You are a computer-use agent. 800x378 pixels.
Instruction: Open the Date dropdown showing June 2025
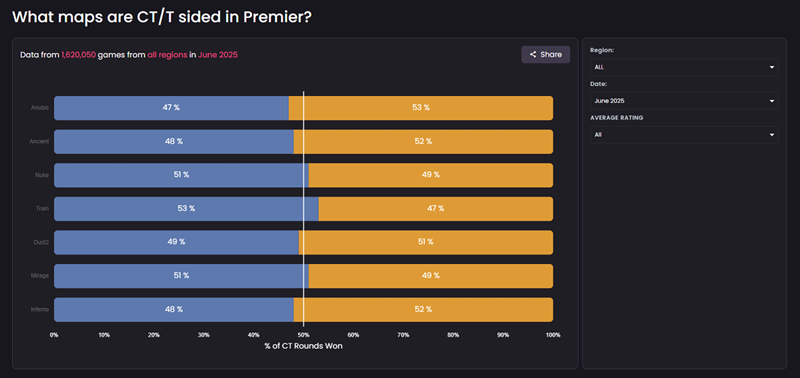pyautogui.click(x=684, y=101)
